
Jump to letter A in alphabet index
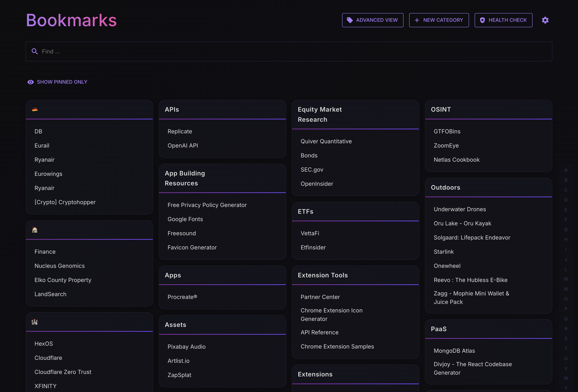566,170
